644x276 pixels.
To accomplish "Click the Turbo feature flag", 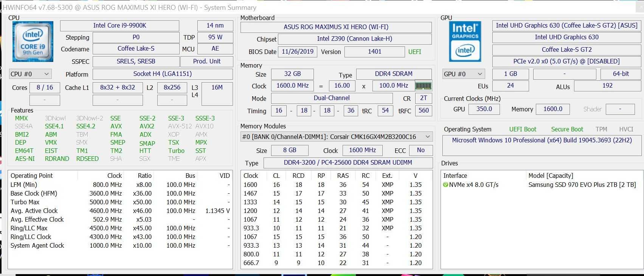I will [x=176, y=151].
